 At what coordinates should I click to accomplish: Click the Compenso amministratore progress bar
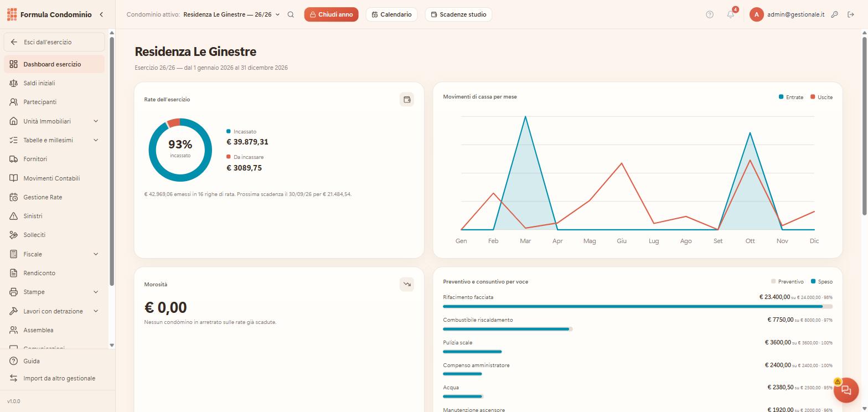click(462, 374)
